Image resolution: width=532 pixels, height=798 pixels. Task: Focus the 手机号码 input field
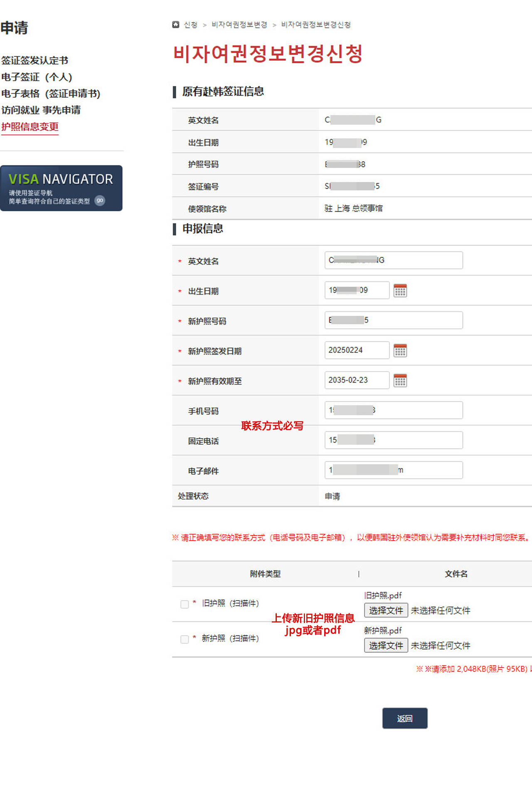pyautogui.click(x=394, y=410)
